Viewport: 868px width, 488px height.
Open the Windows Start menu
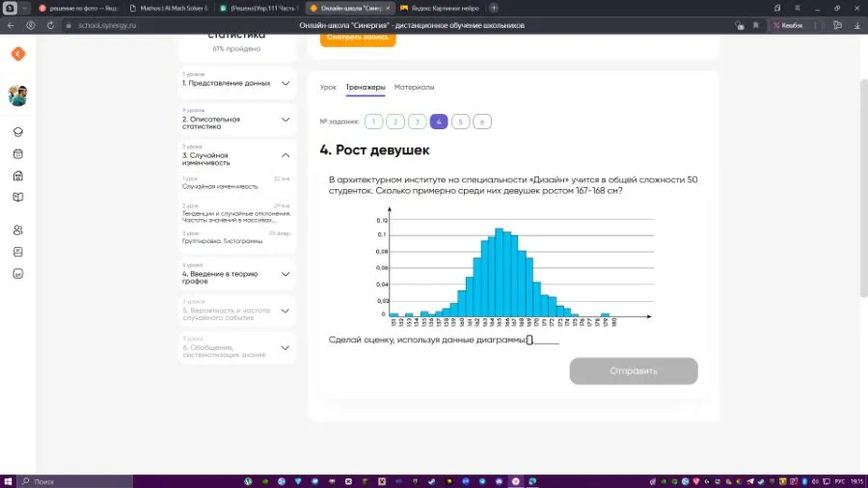coord(8,481)
